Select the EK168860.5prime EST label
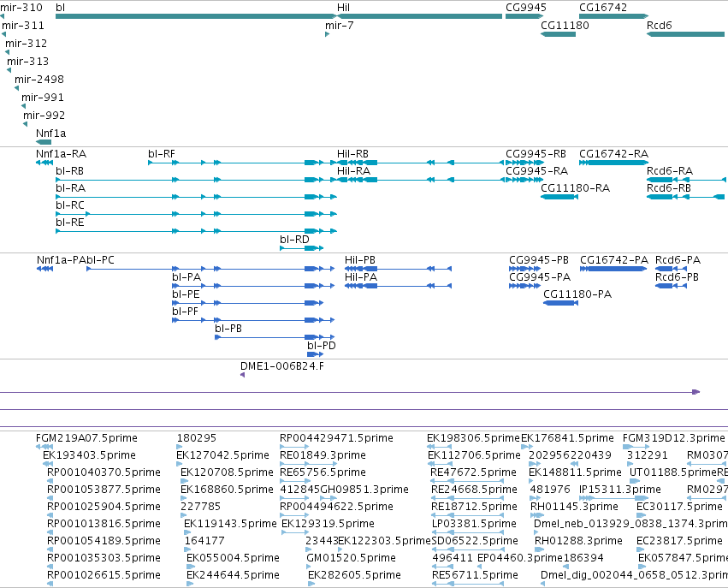This screenshot has height=588, width=728. pyautogui.click(x=227, y=490)
